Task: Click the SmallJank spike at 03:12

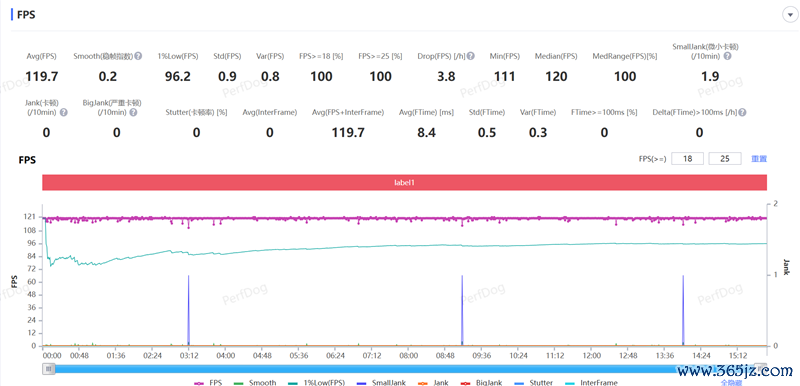Action: pyautogui.click(x=188, y=310)
